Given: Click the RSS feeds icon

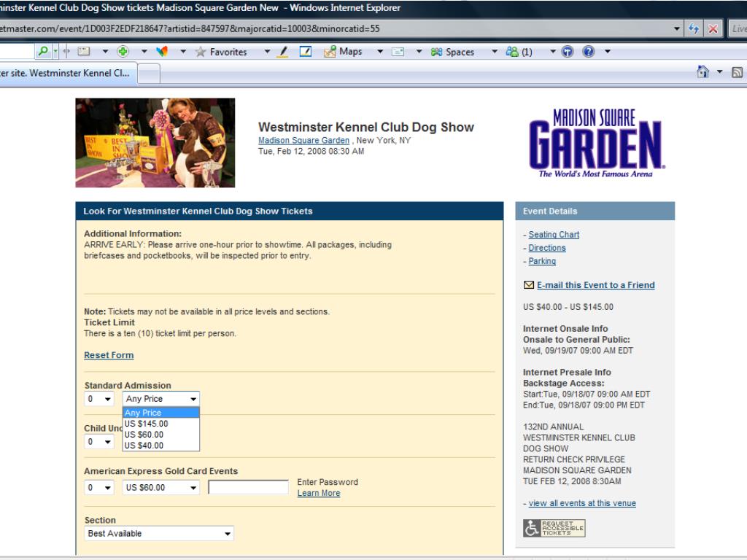Looking at the screenshot, I should click(x=737, y=72).
